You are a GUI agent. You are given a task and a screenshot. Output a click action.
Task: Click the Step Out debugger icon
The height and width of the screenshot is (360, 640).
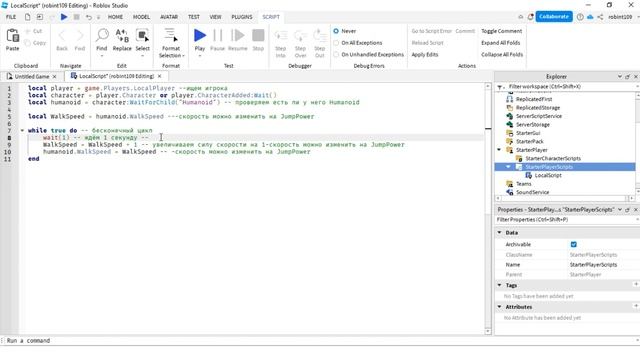point(320,36)
